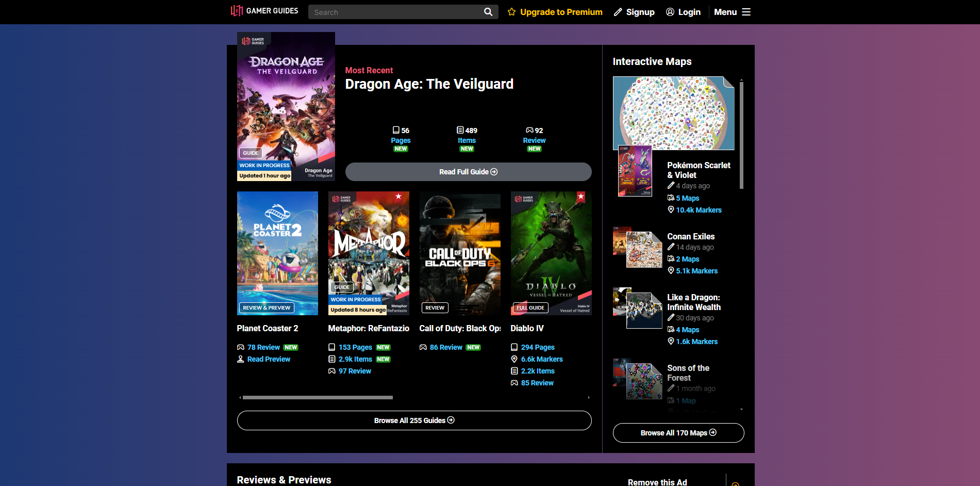Viewport: 980px width, 486px height.
Task: Open Read Preview for Planet Coaster 2
Action: click(x=269, y=359)
